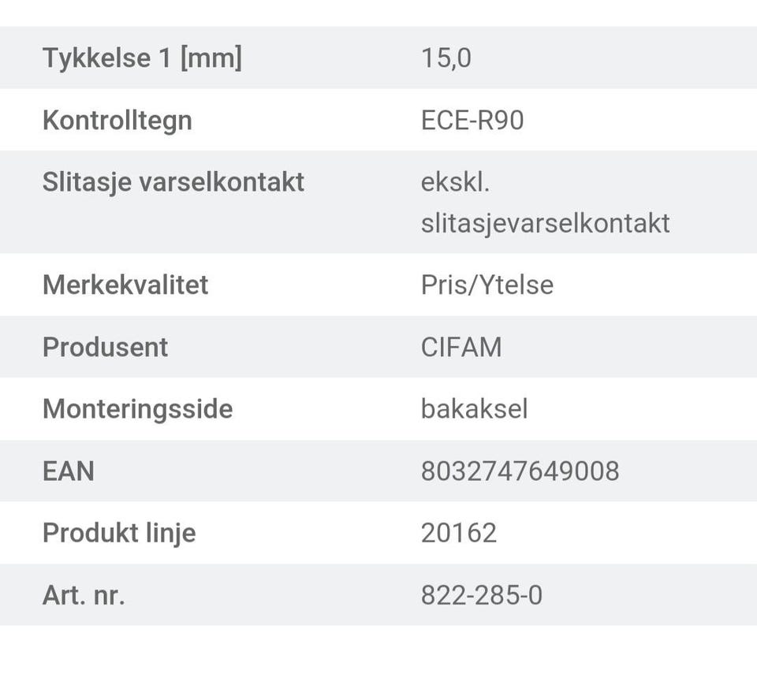757x700 pixels.
Task: Click the Merkekvalitet label
Action: 125,285
